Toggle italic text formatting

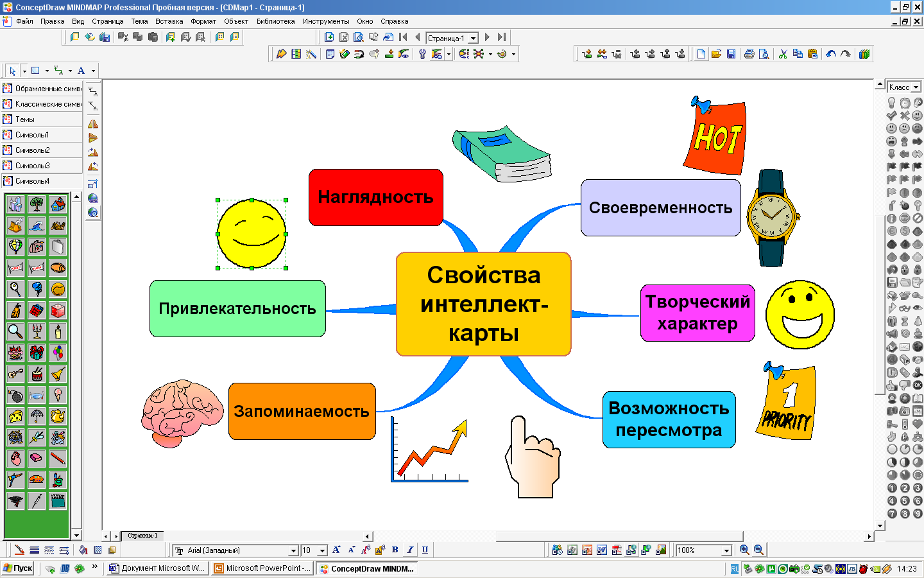point(410,550)
